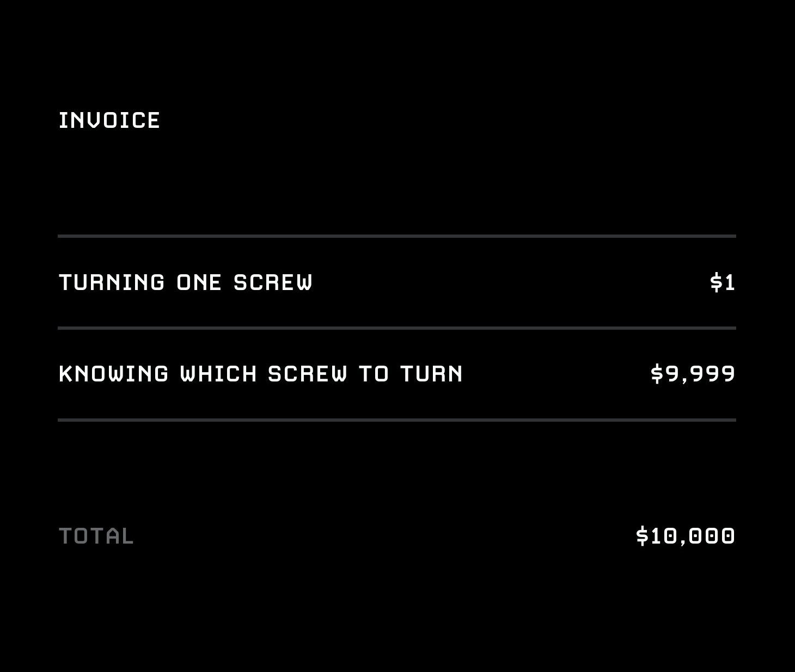Click the trailing 000 digits of the total
The width and height of the screenshot is (795, 672).
tap(712, 536)
